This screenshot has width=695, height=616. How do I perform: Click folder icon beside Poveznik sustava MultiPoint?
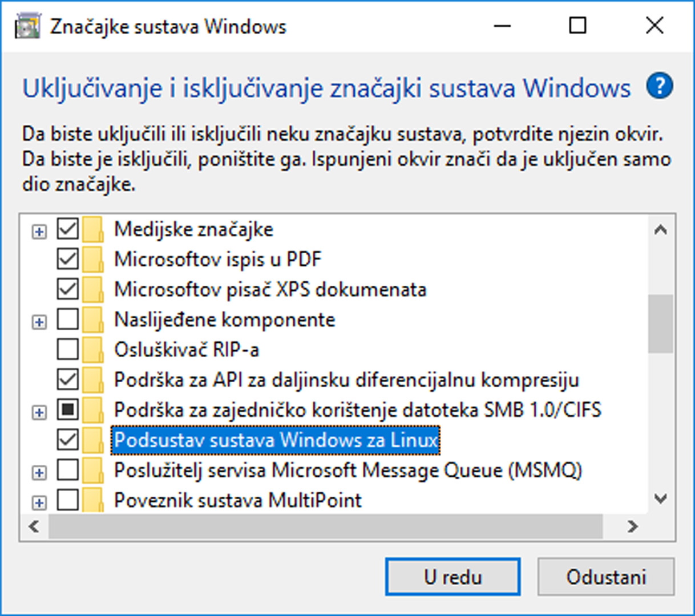pyautogui.click(x=92, y=501)
